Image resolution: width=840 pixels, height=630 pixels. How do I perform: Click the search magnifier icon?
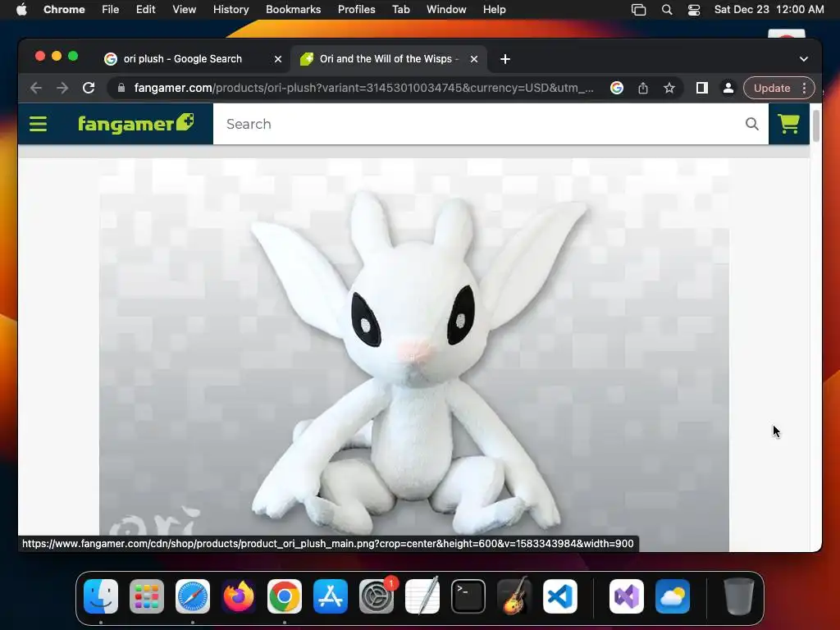[x=751, y=124]
